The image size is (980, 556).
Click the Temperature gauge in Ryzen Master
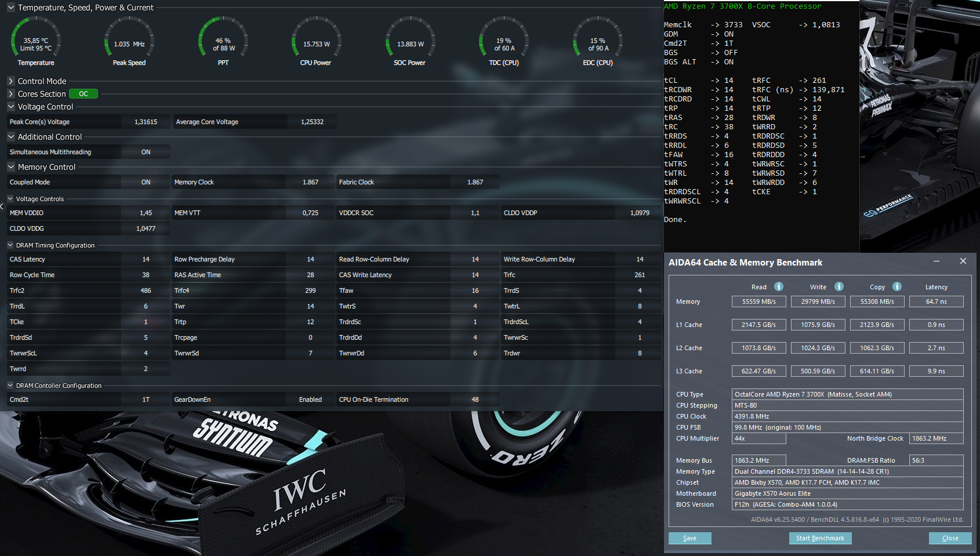(36, 42)
